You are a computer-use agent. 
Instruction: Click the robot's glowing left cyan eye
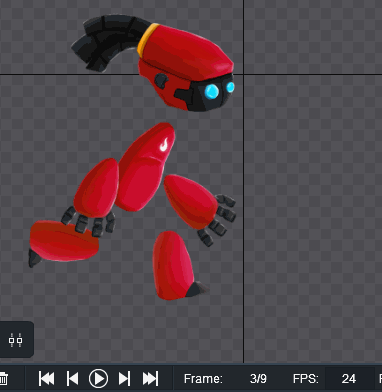click(212, 91)
